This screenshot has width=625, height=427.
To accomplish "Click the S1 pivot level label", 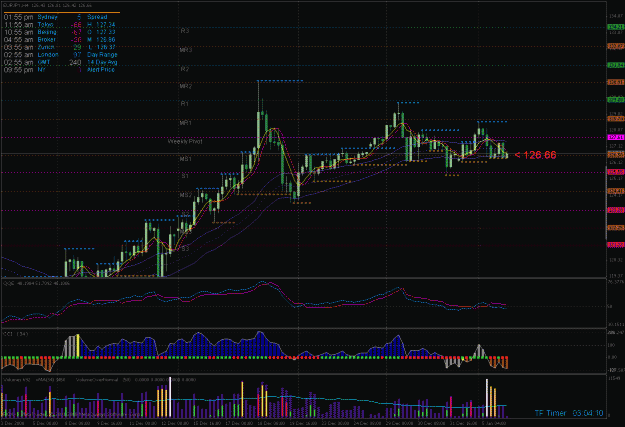I will tap(185, 176).
